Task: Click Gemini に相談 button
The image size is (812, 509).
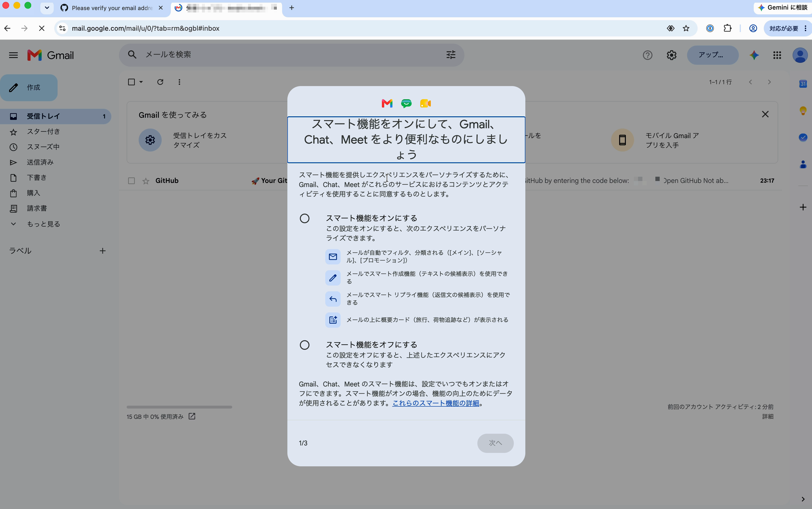Action: click(783, 7)
